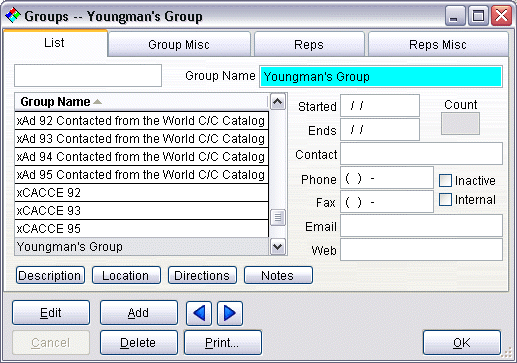Click the Started date field
This screenshot has height=363, width=517.
pos(380,106)
